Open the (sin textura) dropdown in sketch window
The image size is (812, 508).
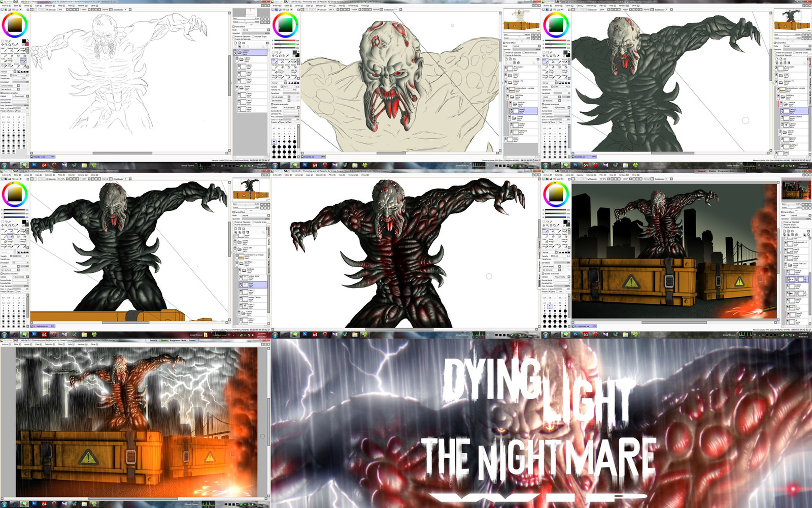click(11, 89)
